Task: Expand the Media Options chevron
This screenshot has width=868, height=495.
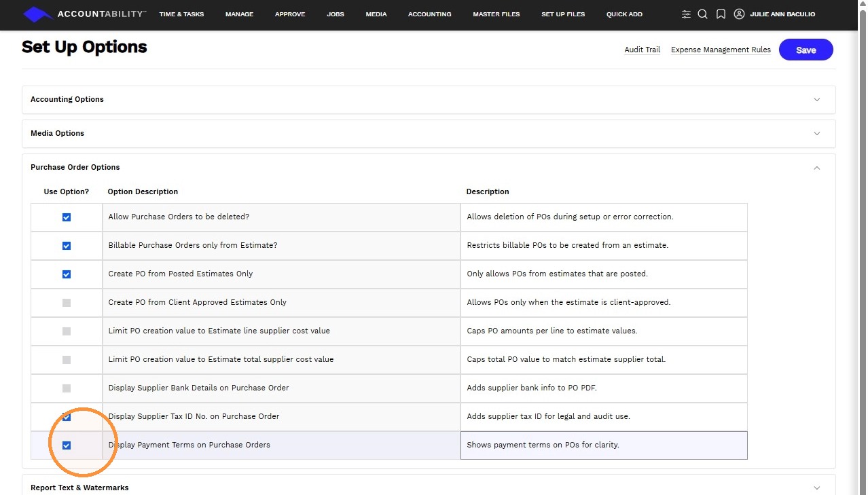Action: tap(816, 134)
